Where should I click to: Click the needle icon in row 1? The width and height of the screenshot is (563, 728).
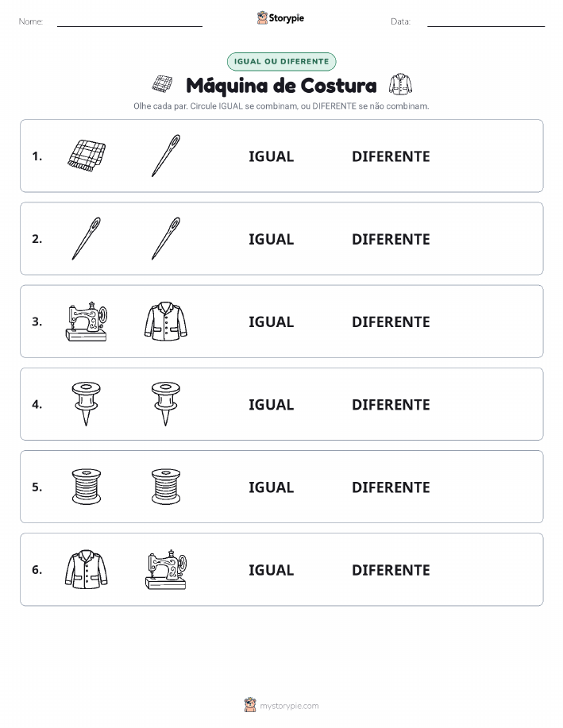point(166,156)
